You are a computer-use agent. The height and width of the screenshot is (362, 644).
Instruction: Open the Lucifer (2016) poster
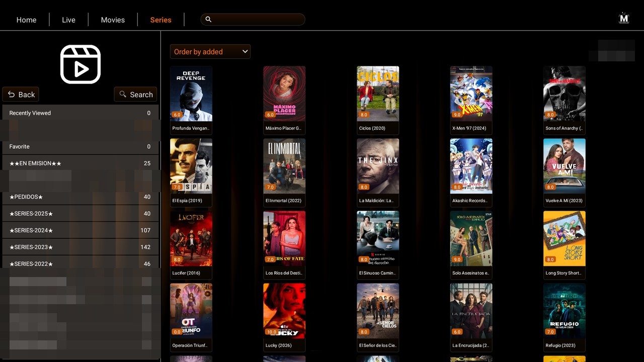(191, 238)
